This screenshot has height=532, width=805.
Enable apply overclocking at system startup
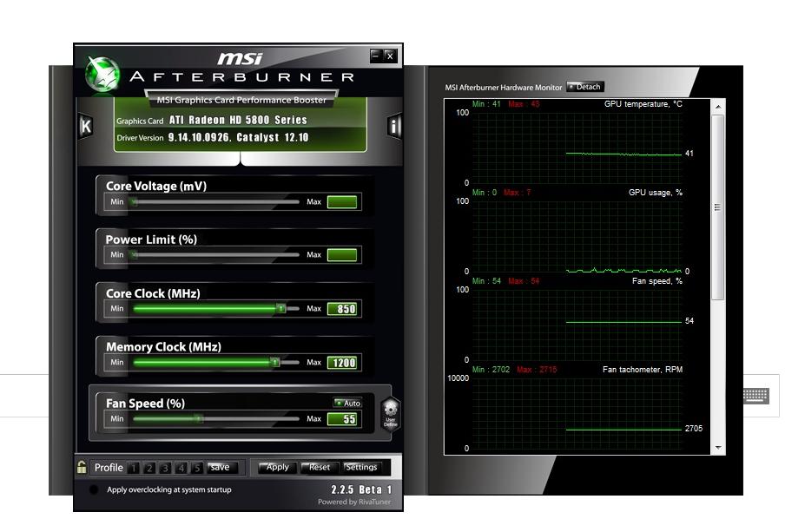(x=94, y=489)
